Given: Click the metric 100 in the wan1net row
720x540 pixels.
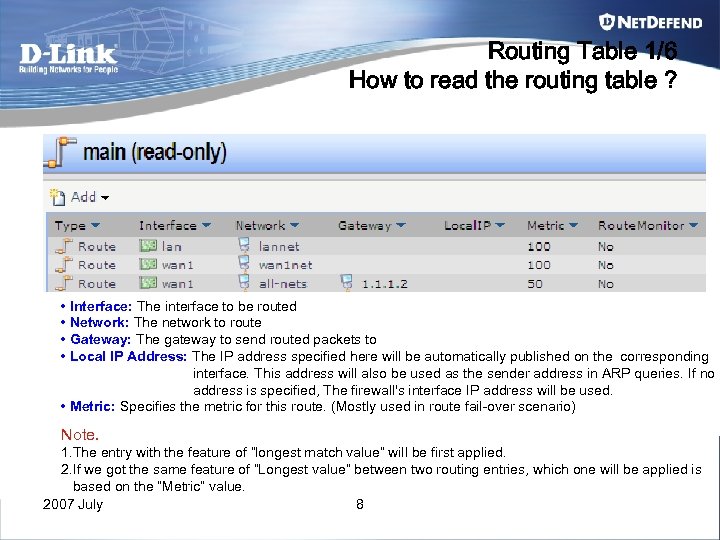Looking at the screenshot, I should coord(539,265).
